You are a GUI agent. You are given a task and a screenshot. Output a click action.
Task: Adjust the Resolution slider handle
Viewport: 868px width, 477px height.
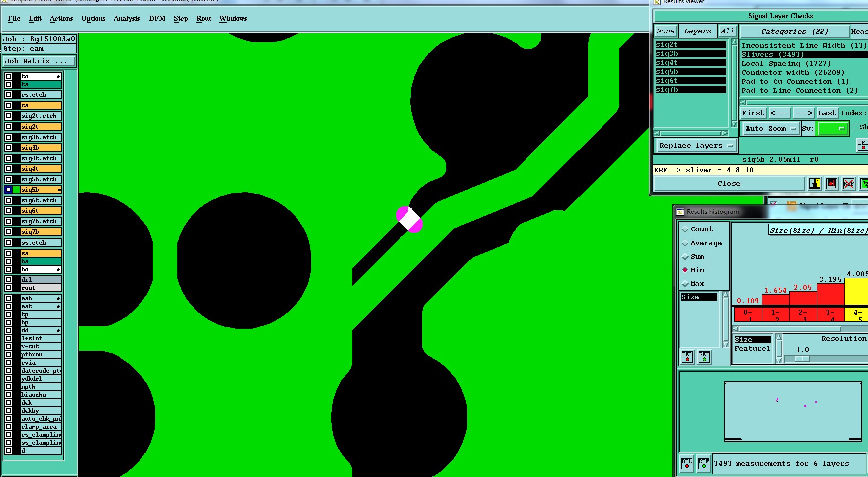click(802, 359)
